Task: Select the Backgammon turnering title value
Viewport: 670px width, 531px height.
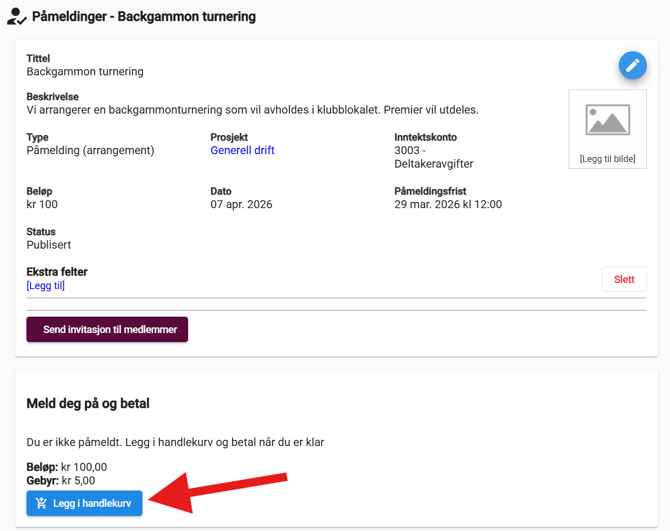Action: (85, 72)
